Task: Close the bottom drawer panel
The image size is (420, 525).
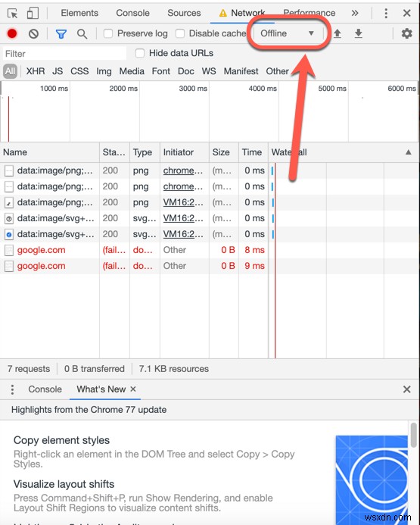Action: point(406,389)
